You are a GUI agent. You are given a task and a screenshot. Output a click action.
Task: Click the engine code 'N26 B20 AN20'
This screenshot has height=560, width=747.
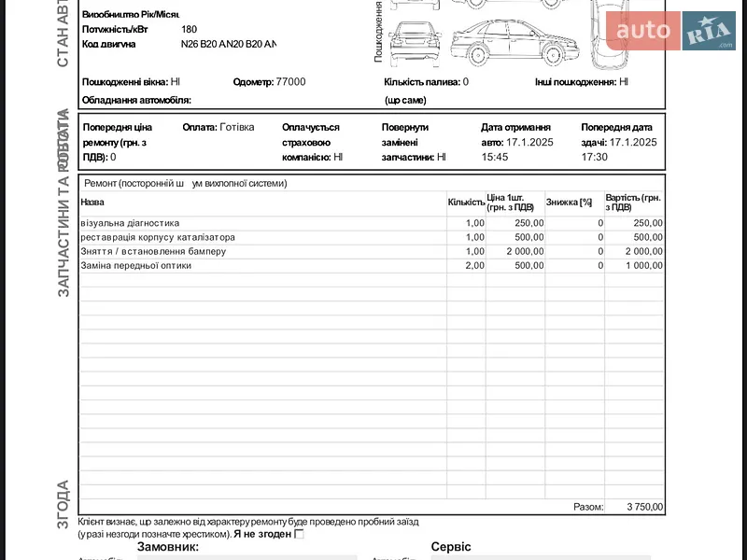point(228,44)
